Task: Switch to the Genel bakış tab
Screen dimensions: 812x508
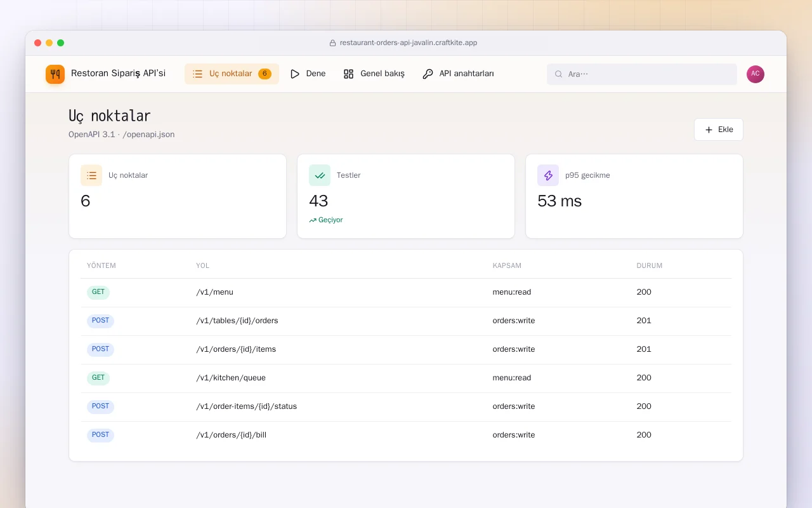Action: coord(374,74)
